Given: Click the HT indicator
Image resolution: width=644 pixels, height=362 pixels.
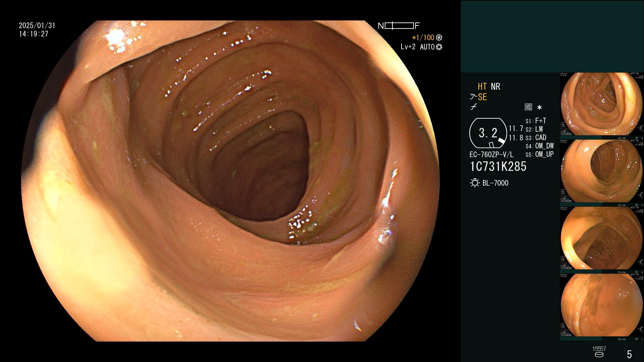Looking at the screenshot, I should 482,86.
